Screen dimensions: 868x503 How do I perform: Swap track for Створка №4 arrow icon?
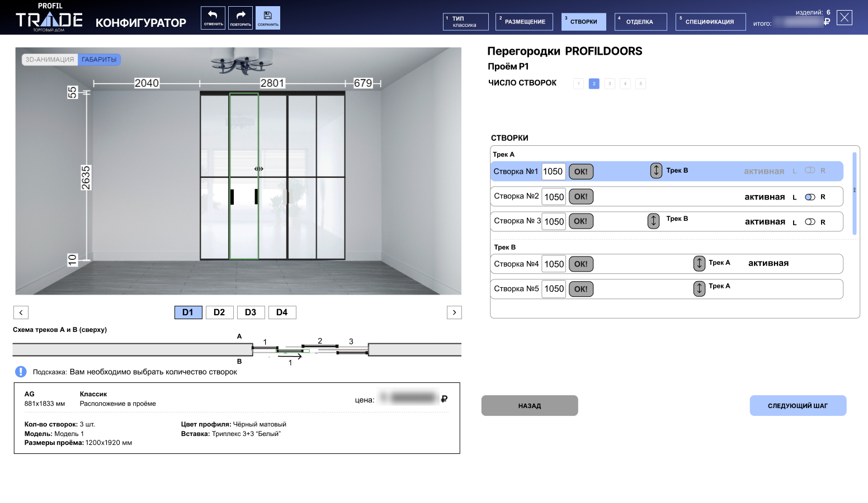coord(699,263)
